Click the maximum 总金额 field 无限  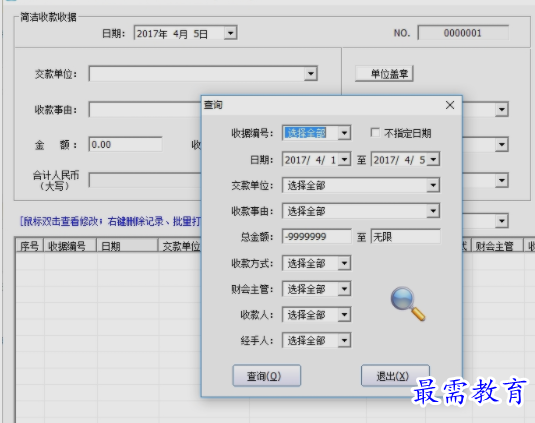[406, 236]
